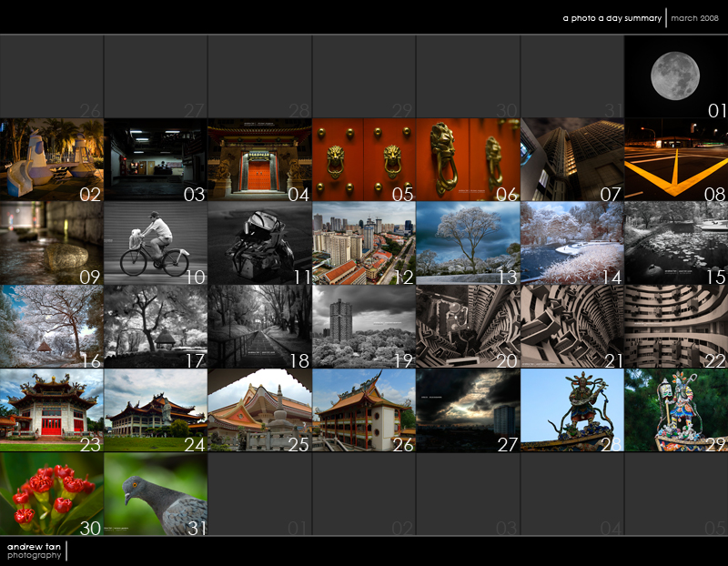Open the red temple gate photo 04

pyautogui.click(x=259, y=159)
